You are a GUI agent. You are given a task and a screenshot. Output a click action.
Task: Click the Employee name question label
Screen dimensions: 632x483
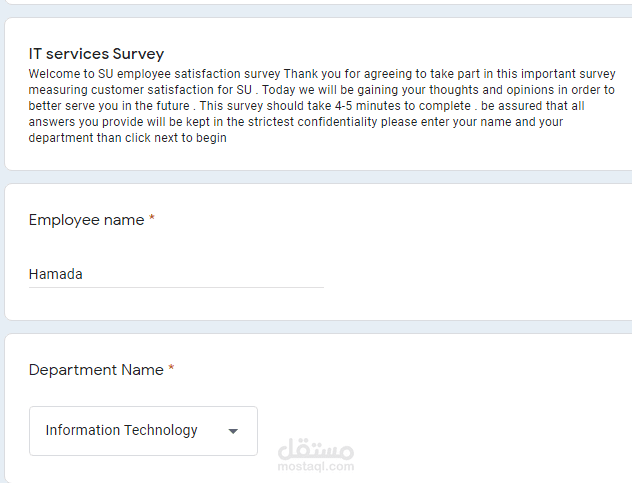86,220
